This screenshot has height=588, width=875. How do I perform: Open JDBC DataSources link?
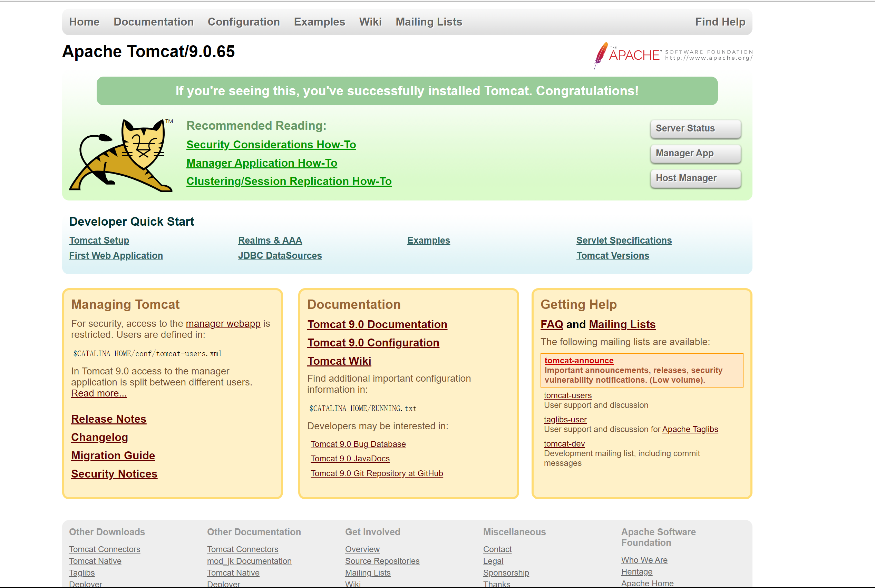coord(280,255)
